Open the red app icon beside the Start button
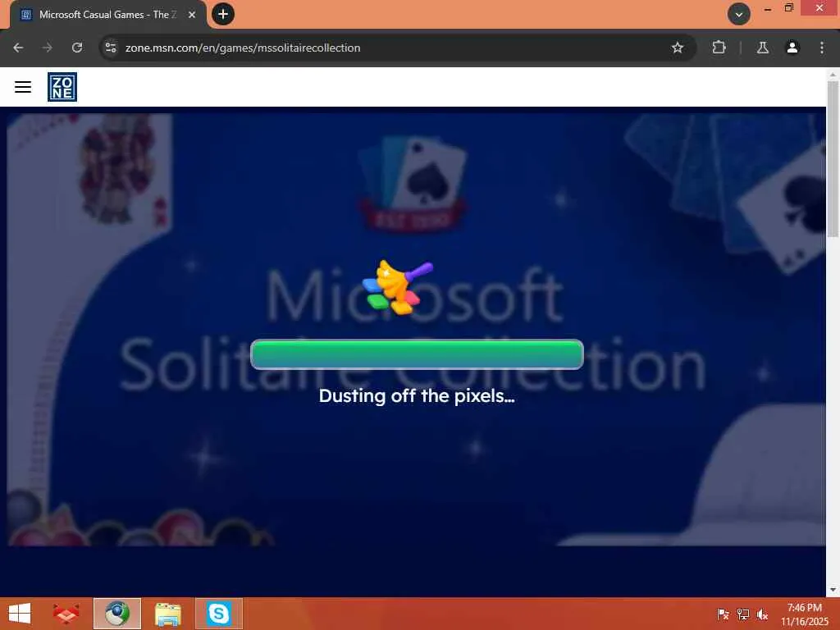 pos(66,614)
